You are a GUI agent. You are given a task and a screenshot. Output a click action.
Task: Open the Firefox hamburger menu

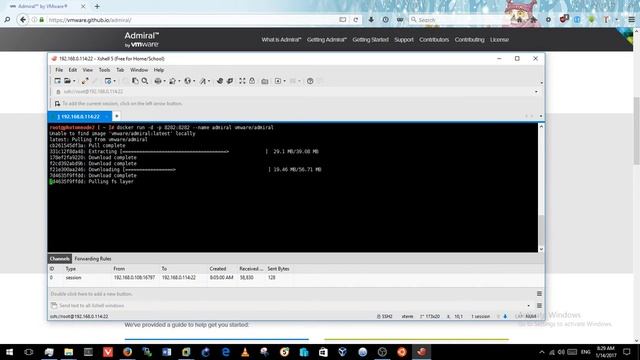631,20
